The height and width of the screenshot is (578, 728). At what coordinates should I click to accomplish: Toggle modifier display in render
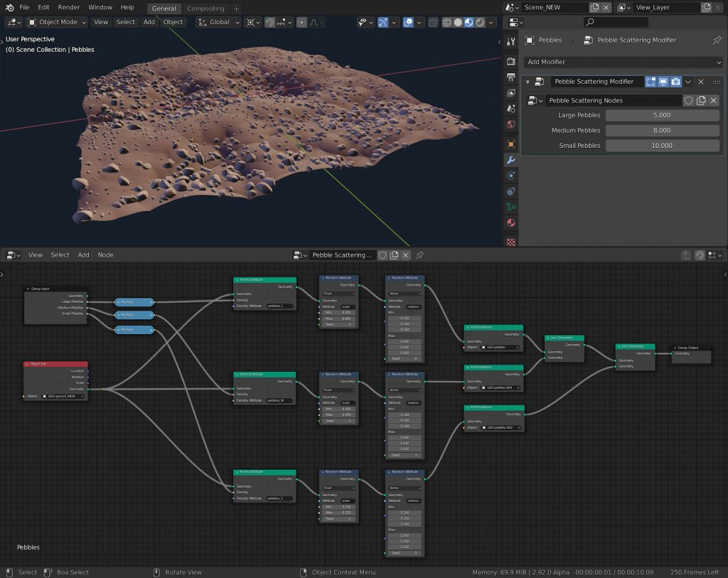point(675,82)
